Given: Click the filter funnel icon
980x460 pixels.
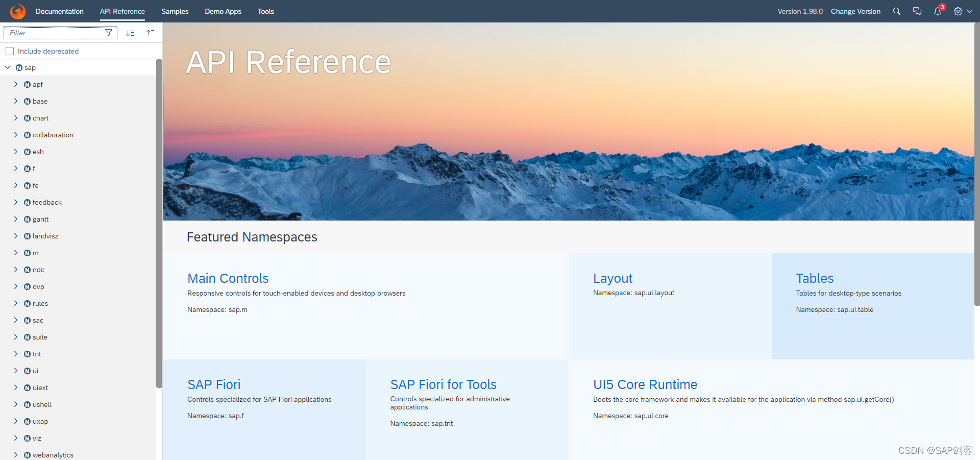Looking at the screenshot, I should pyautogui.click(x=109, y=33).
